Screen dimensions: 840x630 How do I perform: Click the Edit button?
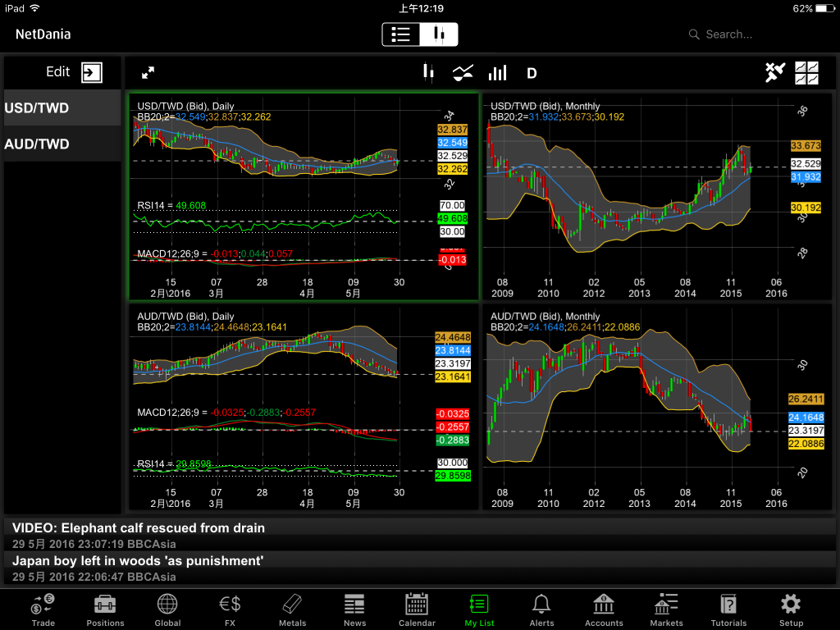(57, 72)
